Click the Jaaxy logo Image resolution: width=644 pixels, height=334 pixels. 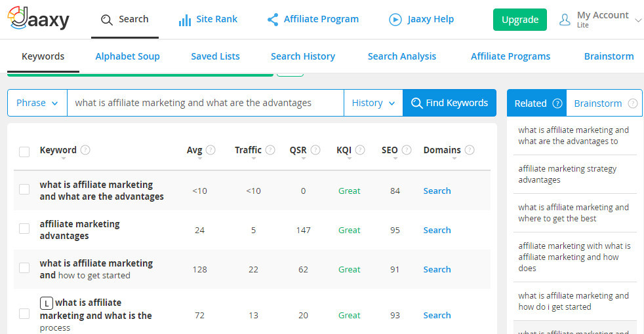pyautogui.click(x=38, y=18)
